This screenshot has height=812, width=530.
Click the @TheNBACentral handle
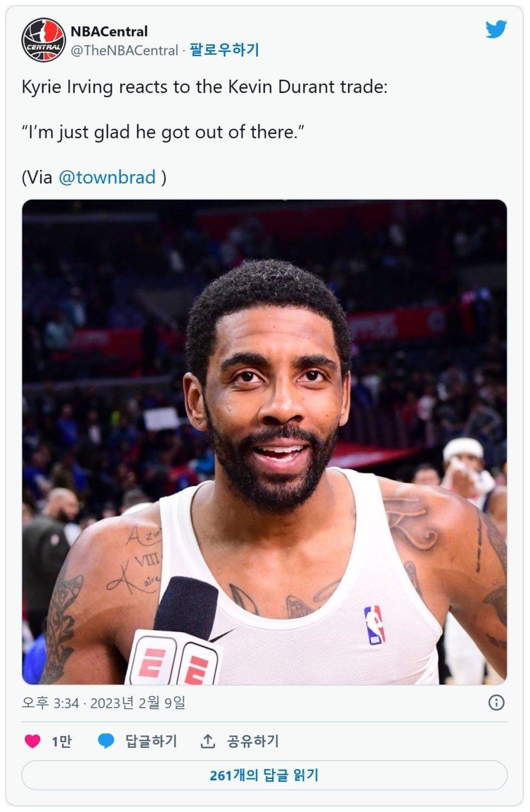[124, 51]
